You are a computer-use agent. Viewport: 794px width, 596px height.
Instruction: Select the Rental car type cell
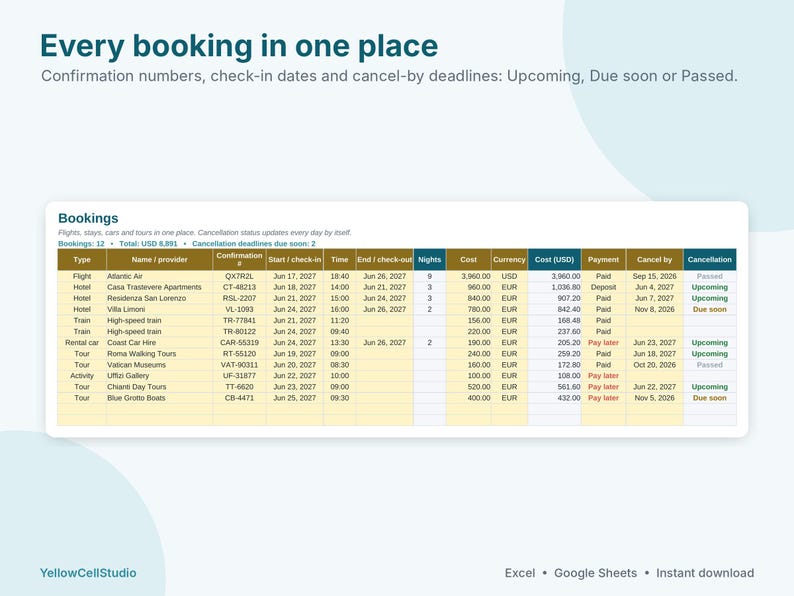coord(82,343)
